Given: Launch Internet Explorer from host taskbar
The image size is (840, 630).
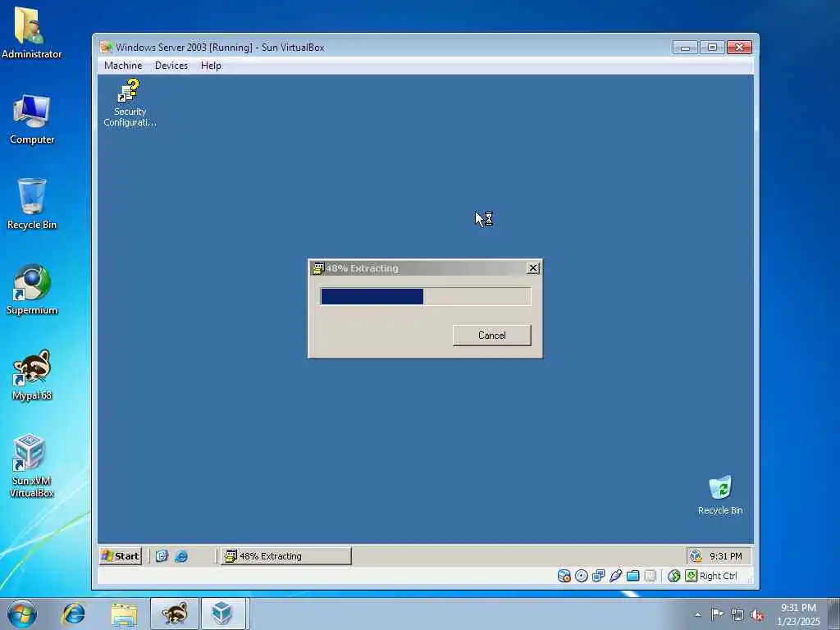Looking at the screenshot, I should click(x=73, y=614).
